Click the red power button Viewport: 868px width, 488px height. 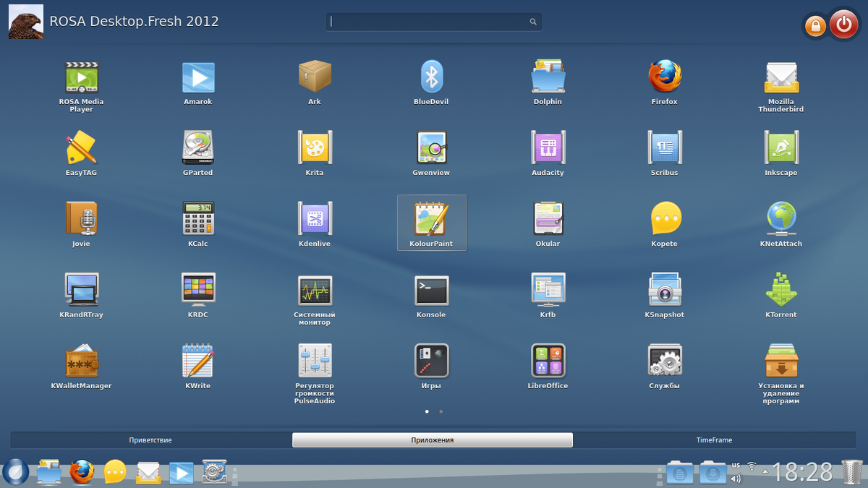coord(843,25)
